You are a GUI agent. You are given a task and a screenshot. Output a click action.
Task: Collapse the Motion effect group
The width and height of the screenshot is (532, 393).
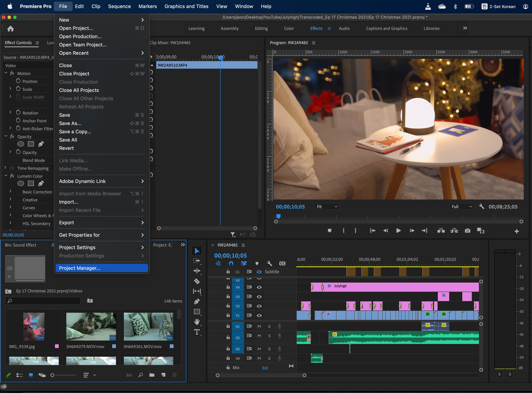[6, 73]
